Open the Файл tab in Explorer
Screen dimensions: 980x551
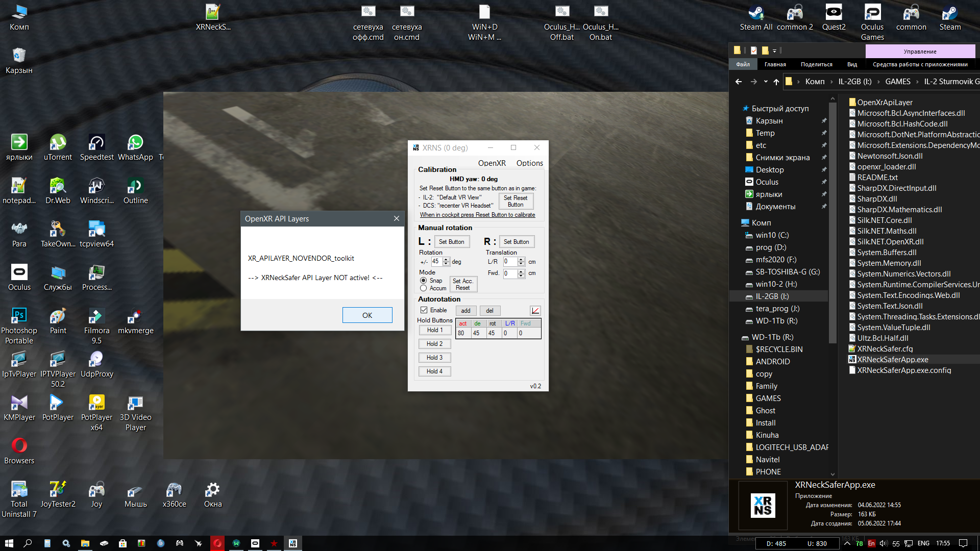pos(743,64)
